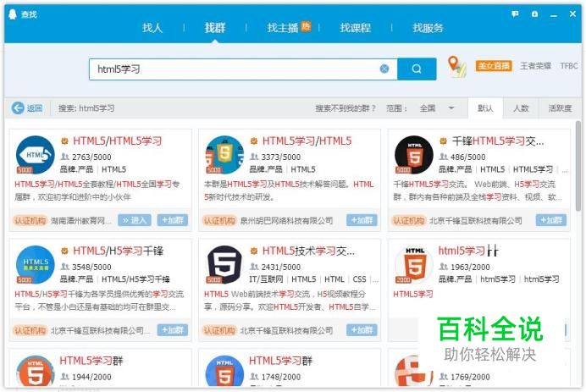Screen dimensions: 586x392
Task: Open the 找主播 tab
Action: (x=283, y=28)
